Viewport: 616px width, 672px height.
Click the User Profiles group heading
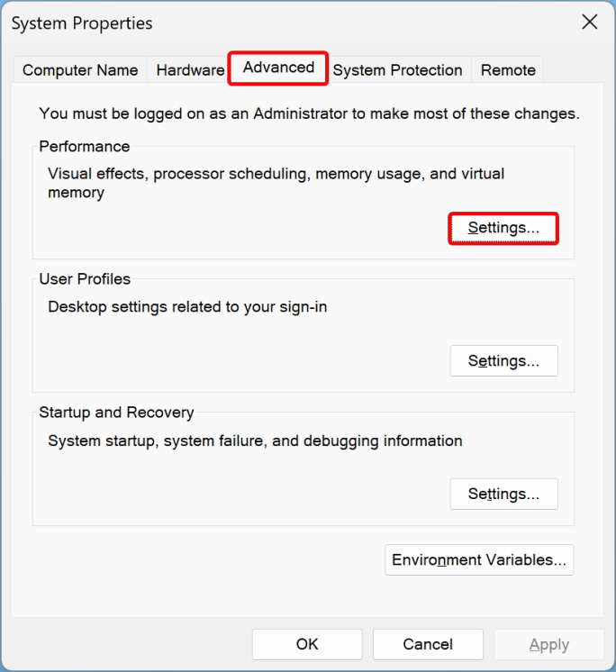(85, 279)
